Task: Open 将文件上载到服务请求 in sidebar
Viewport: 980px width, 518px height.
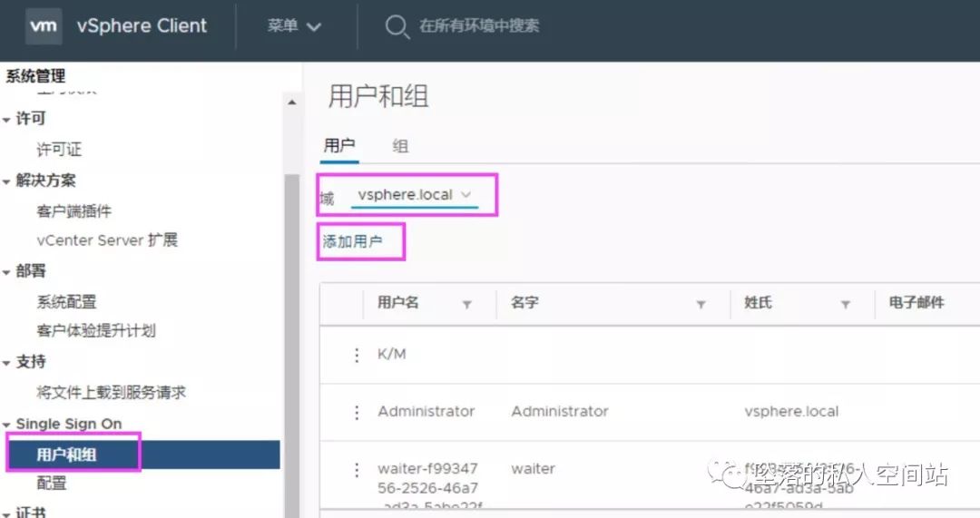Action: tap(111, 393)
